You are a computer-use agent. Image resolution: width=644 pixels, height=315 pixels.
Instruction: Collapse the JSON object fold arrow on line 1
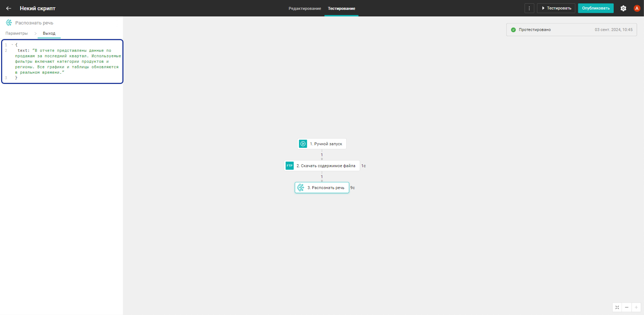[12, 45]
